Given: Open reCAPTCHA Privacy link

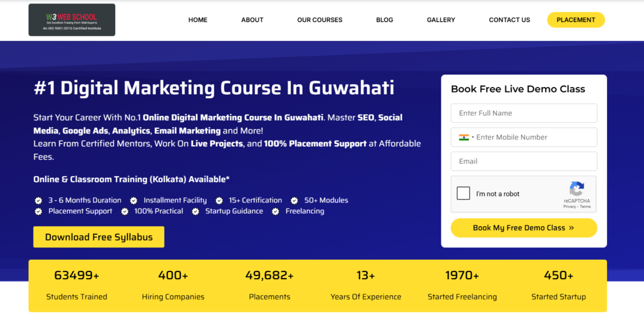Looking at the screenshot, I should tap(569, 207).
